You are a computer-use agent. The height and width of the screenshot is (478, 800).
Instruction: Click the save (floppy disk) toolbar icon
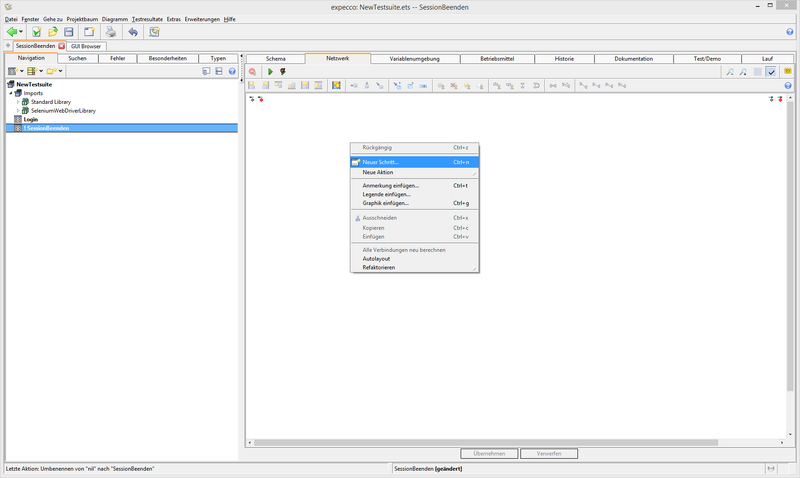point(69,32)
